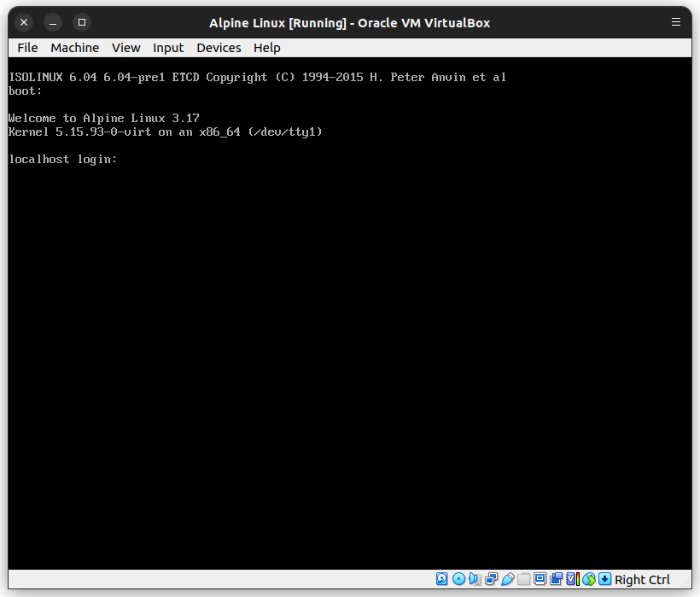This screenshot has width=700, height=597.
Task: Maximize the Alpine Linux VM window
Action: tap(82, 22)
